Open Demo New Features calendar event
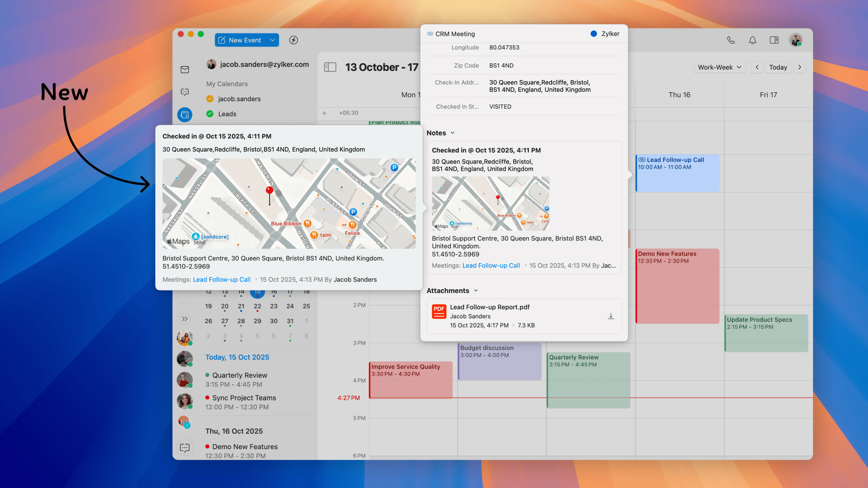The image size is (868, 488). tap(677, 286)
